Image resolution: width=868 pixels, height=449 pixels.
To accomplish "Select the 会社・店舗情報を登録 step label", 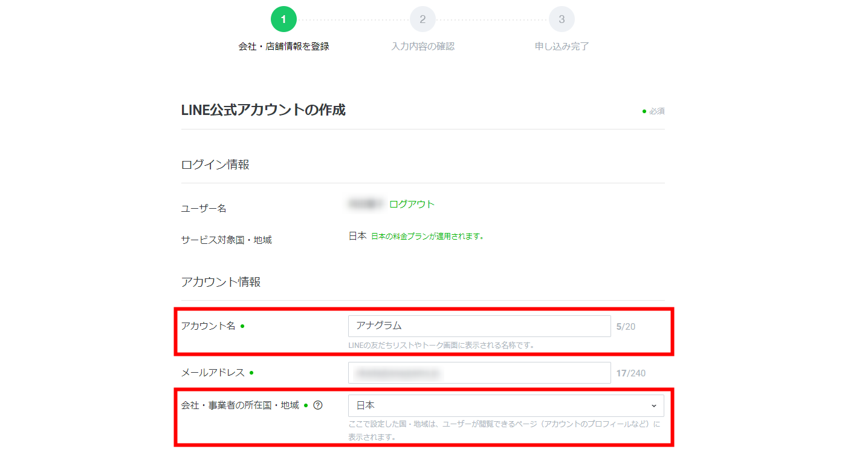I will click(x=283, y=47).
